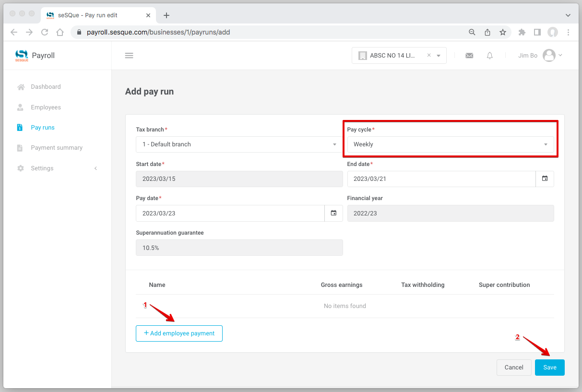Open the End date calendar picker icon

(545, 179)
